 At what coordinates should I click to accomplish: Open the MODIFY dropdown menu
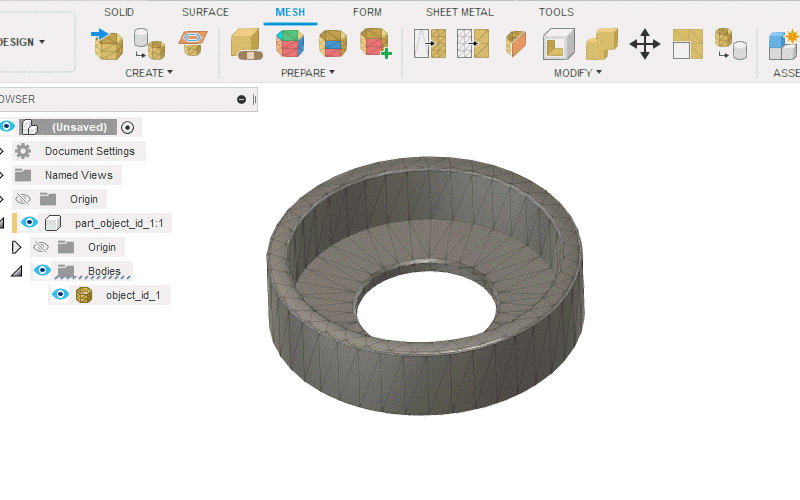[x=578, y=73]
